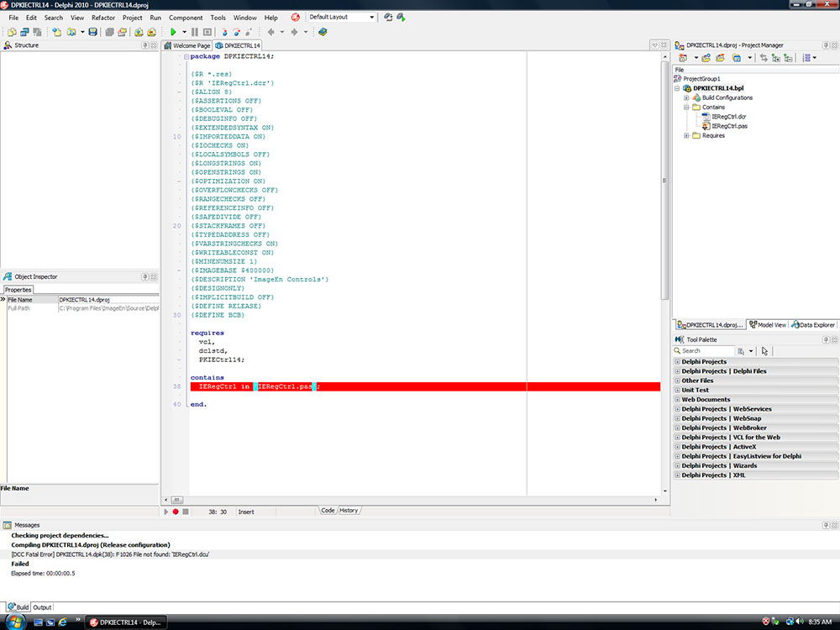Click Add to Project toolbar icon

coord(139,32)
